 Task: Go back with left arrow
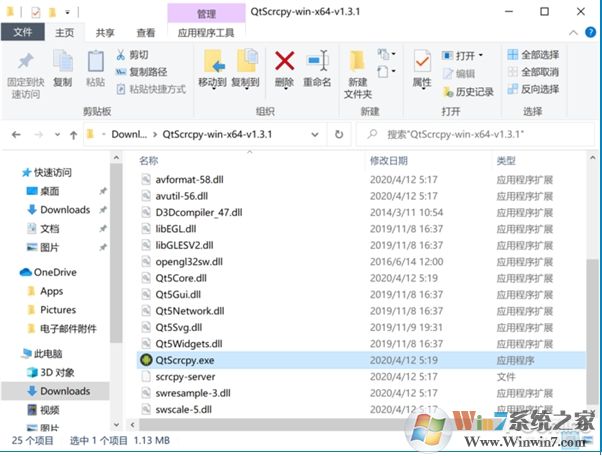[x=16, y=135]
